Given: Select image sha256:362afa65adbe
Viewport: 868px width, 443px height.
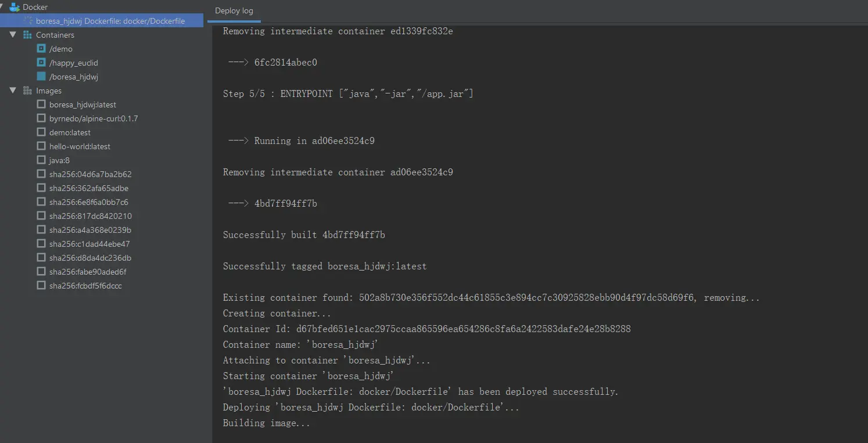Looking at the screenshot, I should (x=89, y=188).
